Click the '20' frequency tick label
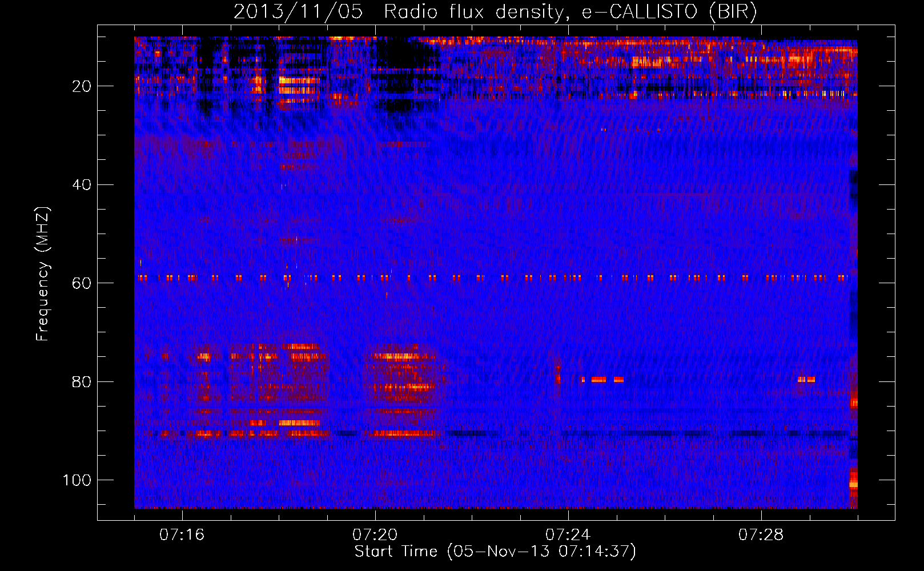Screen dimensions: 924x571 pyautogui.click(x=82, y=86)
